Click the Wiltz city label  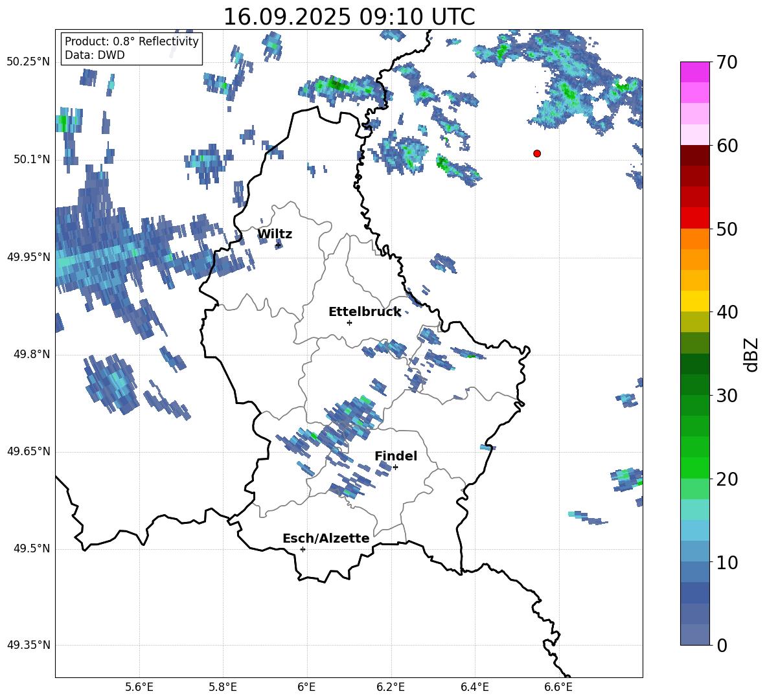pyautogui.click(x=275, y=234)
